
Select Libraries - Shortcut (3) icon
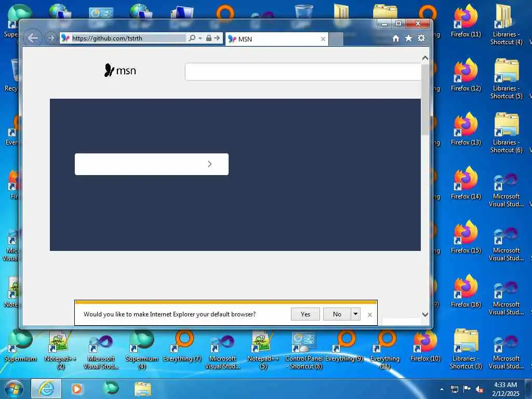466,349
